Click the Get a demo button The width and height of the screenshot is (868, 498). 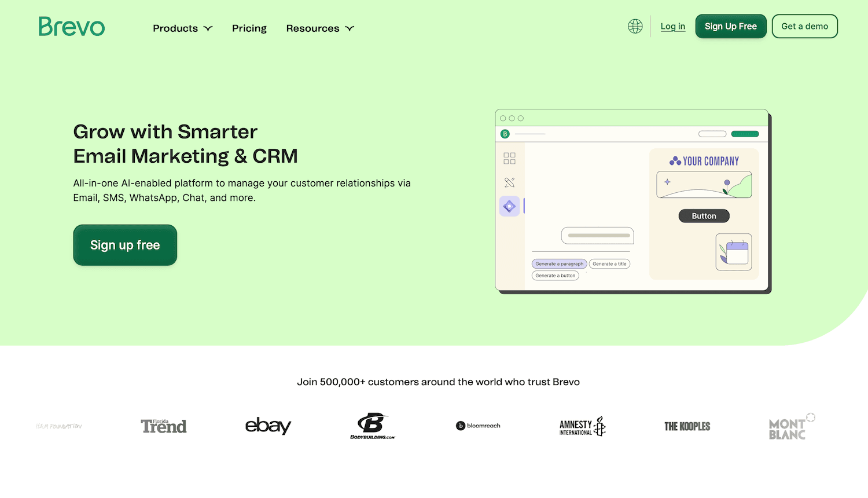(804, 27)
